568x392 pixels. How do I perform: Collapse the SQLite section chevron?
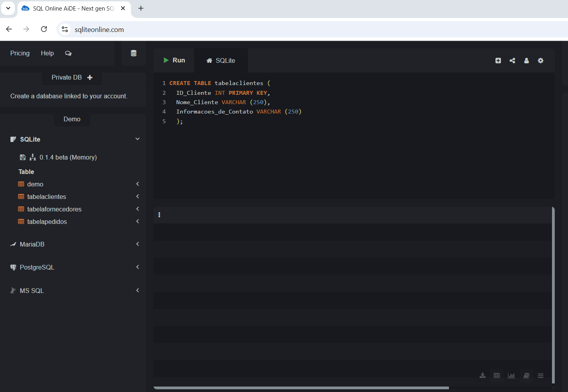point(137,139)
